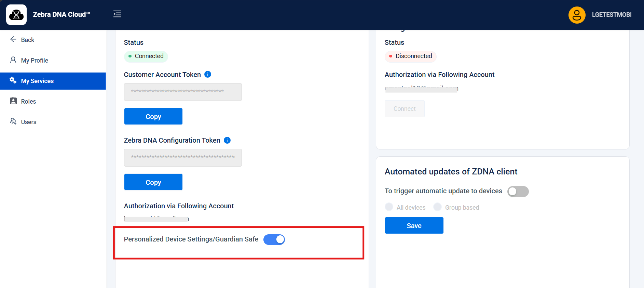Click the LGETESTMOBI username
Viewport: 644px width, 288px height.
[x=612, y=15]
